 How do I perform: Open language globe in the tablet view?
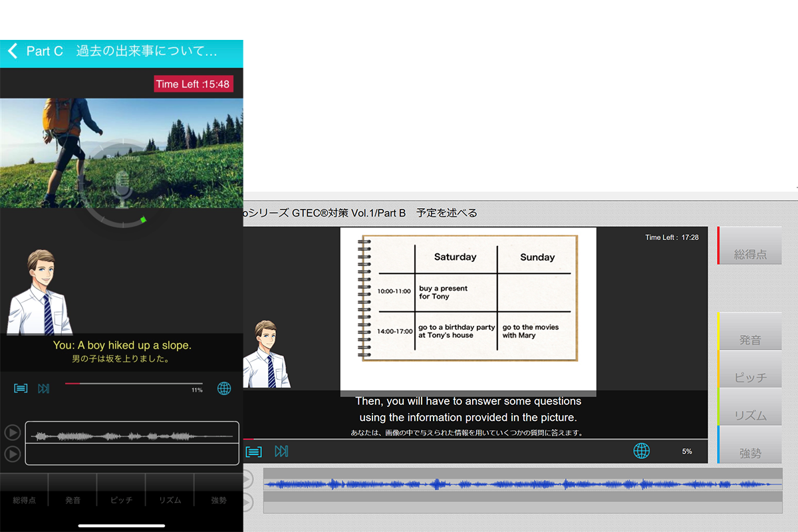(641, 451)
